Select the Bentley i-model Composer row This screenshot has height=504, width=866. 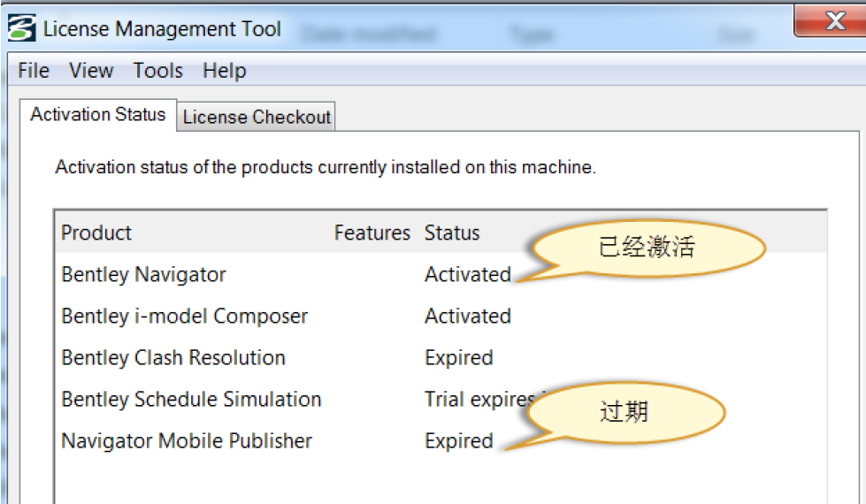pos(441,316)
